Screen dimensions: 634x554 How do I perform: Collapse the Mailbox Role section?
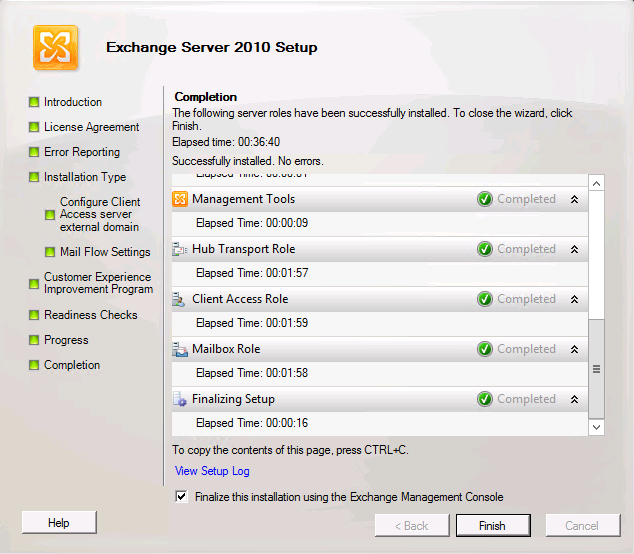[575, 349]
